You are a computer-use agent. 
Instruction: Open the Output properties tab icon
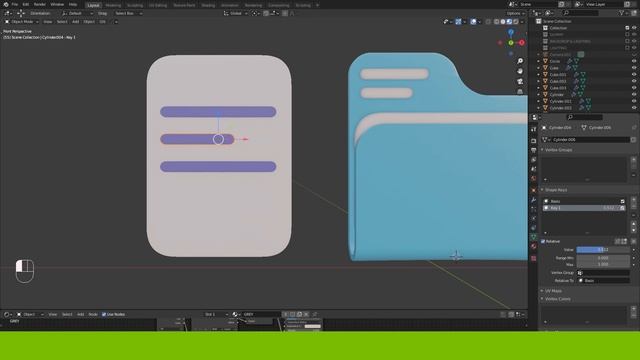[533, 150]
